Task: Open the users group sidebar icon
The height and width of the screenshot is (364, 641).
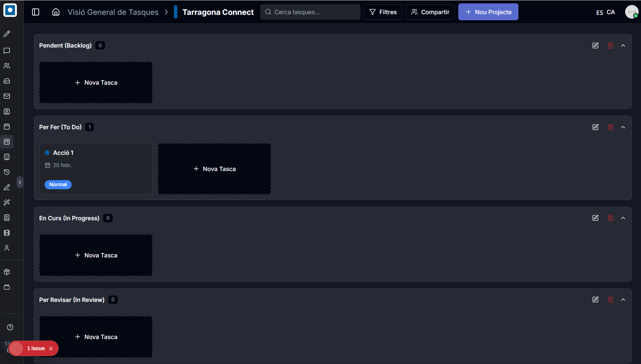Action: (x=7, y=66)
